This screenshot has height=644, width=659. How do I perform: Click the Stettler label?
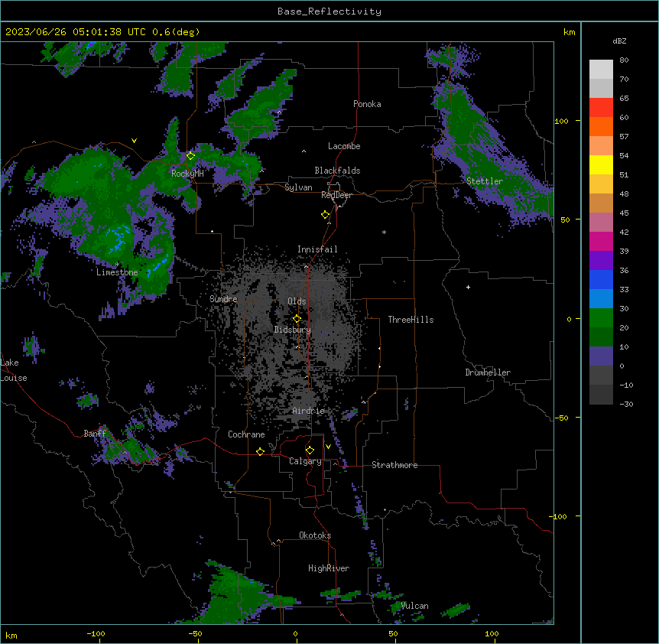coord(485,181)
